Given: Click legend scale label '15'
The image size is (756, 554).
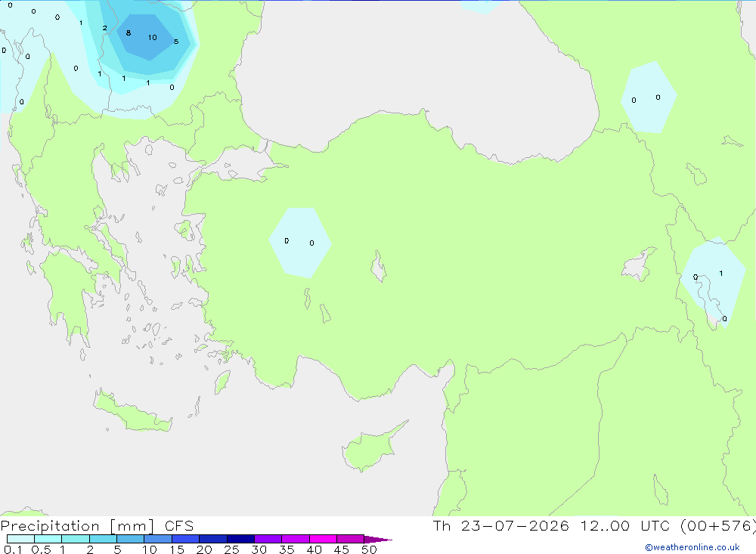Looking at the screenshot, I should (176, 549).
